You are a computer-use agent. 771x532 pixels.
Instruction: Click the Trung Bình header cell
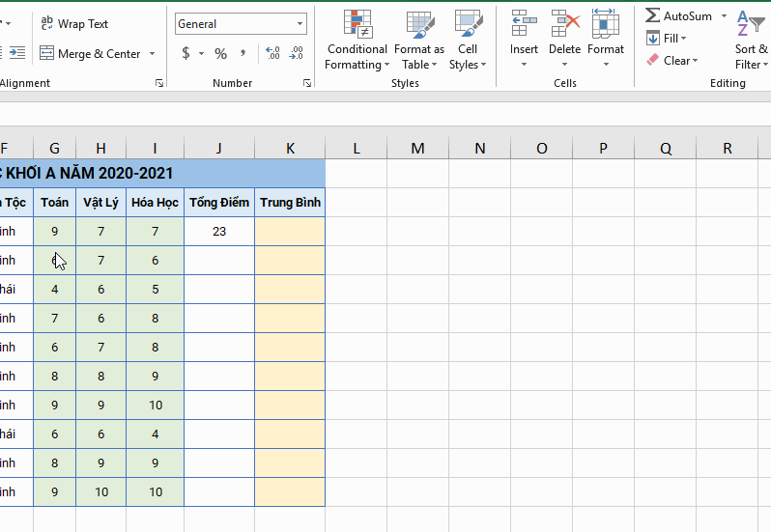[x=290, y=203]
